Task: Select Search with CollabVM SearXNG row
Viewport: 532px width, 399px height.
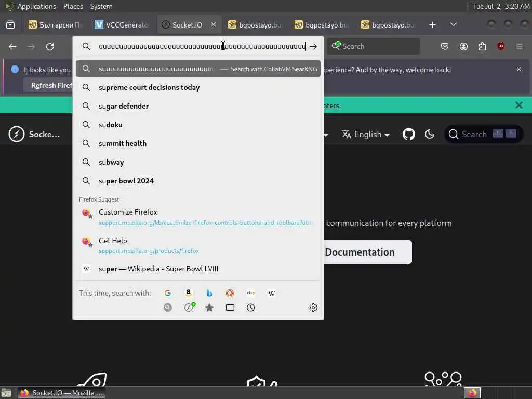Action: click(x=198, y=69)
